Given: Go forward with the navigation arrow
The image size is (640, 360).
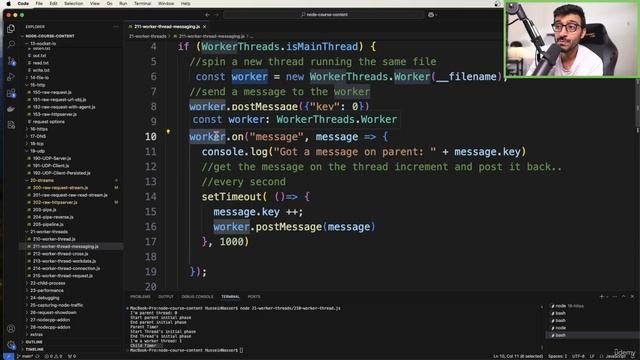Looking at the screenshot, I should [x=216, y=15].
